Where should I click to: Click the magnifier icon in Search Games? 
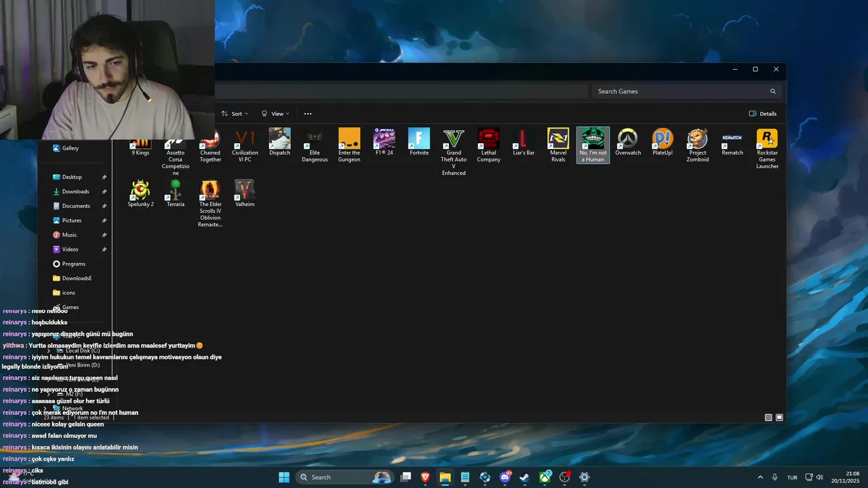[x=772, y=91]
